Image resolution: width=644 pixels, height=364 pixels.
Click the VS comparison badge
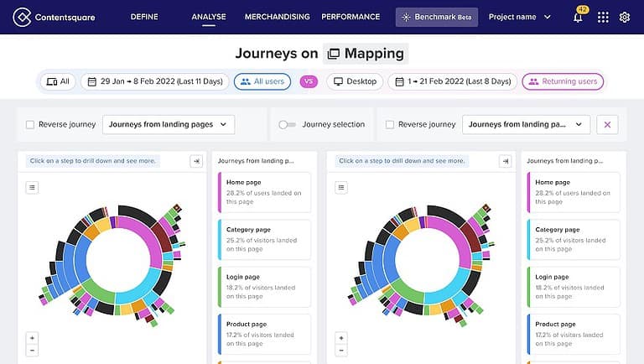tap(309, 81)
